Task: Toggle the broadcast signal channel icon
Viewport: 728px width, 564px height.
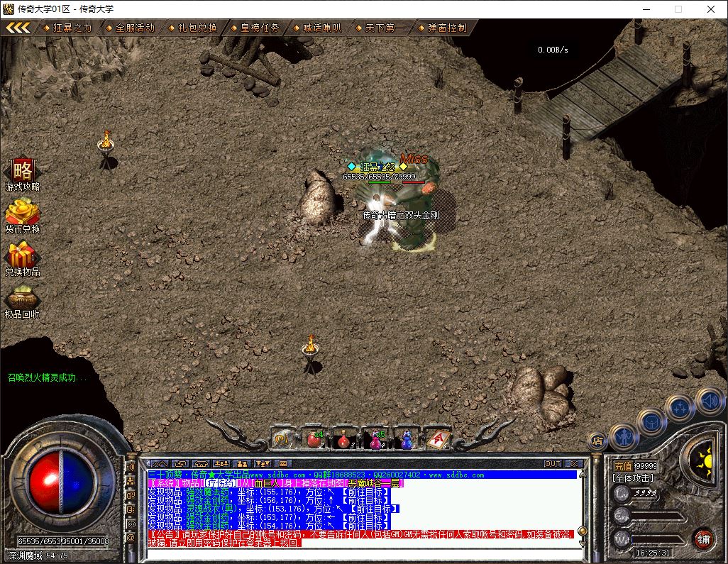Action: (131, 524)
